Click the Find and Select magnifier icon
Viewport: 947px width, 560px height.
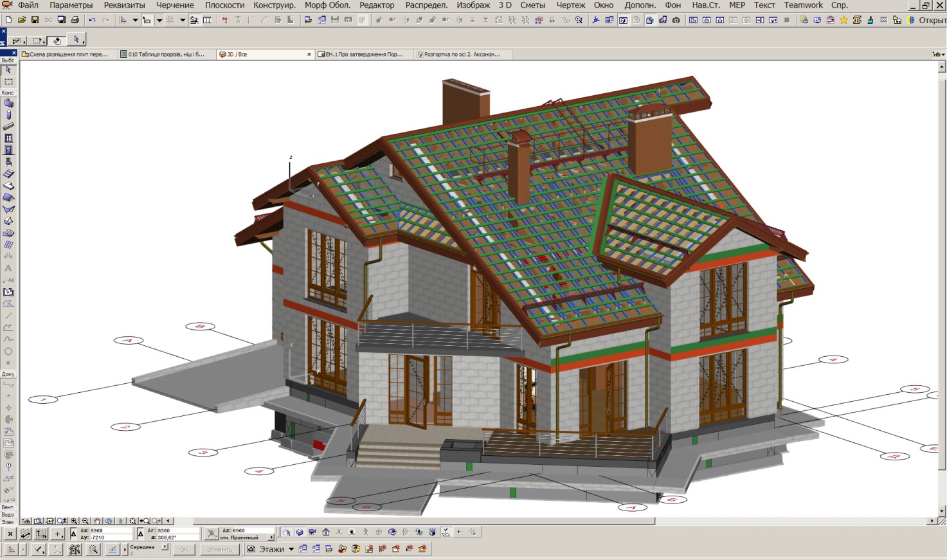pyautogui.click(x=579, y=20)
